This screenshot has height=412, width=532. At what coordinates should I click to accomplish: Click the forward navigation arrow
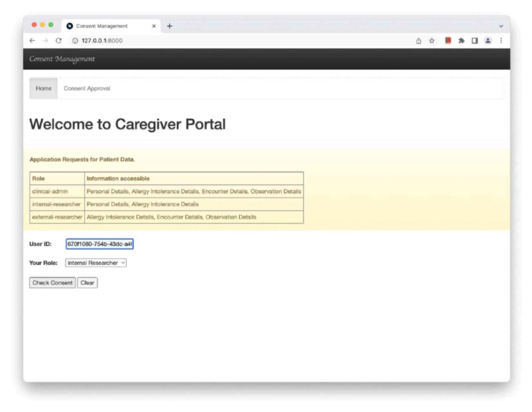click(x=45, y=40)
